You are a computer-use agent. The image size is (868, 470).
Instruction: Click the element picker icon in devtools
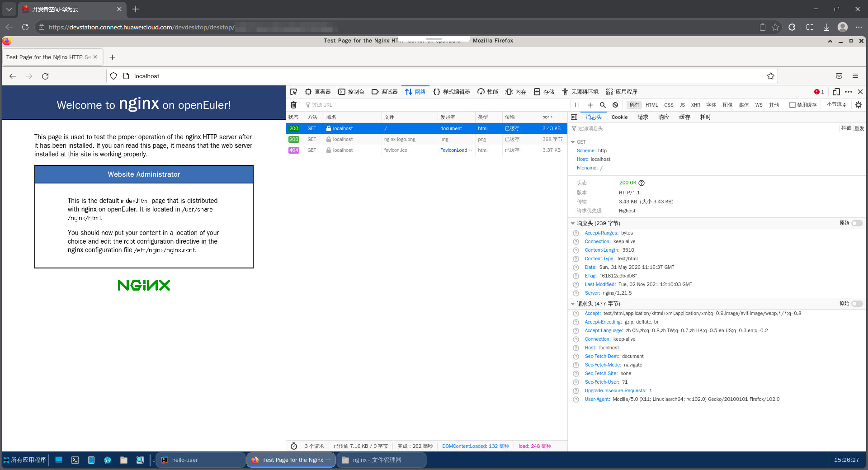[x=293, y=92]
